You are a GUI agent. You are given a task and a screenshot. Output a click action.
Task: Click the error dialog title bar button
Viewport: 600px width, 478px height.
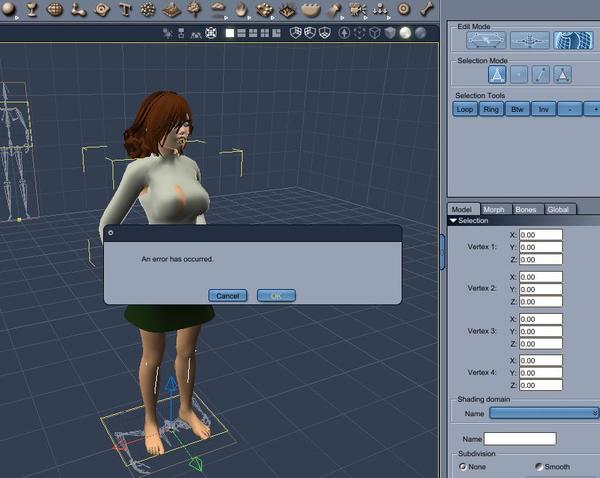tap(111, 233)
